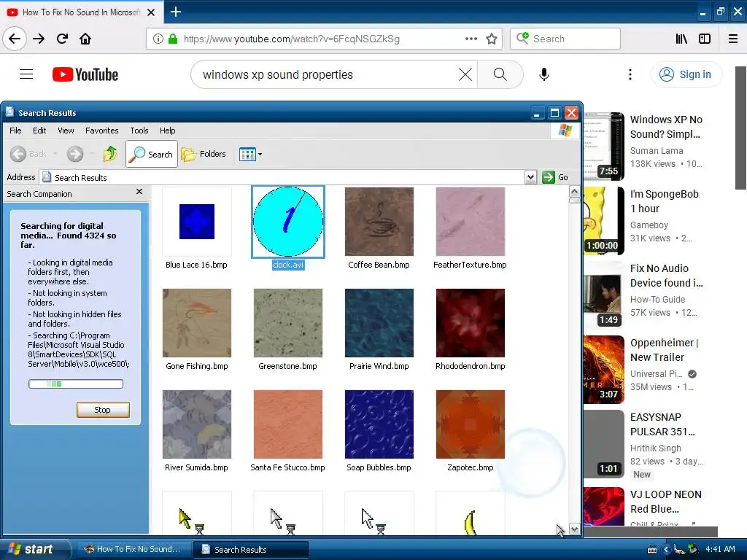
Task: Go forward in the Firefox browser
Action: (x=39, y=39)
